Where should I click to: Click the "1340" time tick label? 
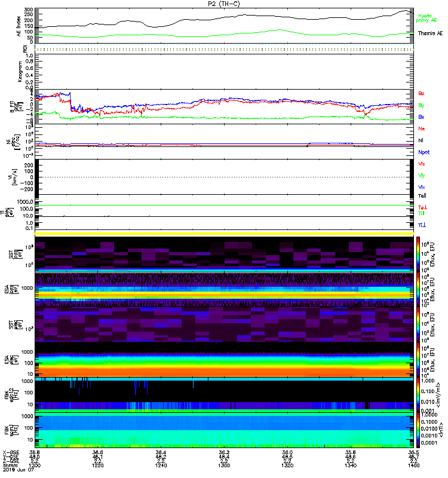[351, 465]
